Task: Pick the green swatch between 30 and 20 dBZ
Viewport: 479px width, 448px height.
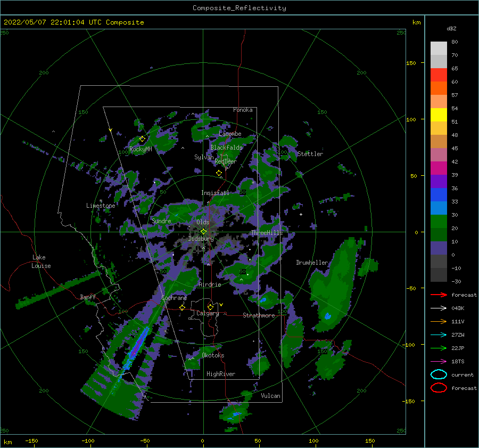Action: coord(439,222)
